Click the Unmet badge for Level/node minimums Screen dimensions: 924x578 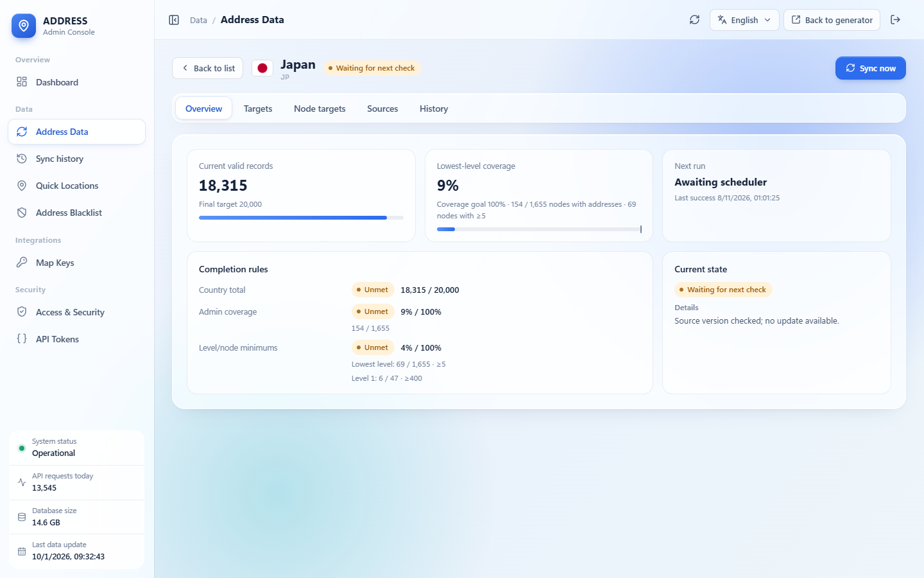pos(372,347)
